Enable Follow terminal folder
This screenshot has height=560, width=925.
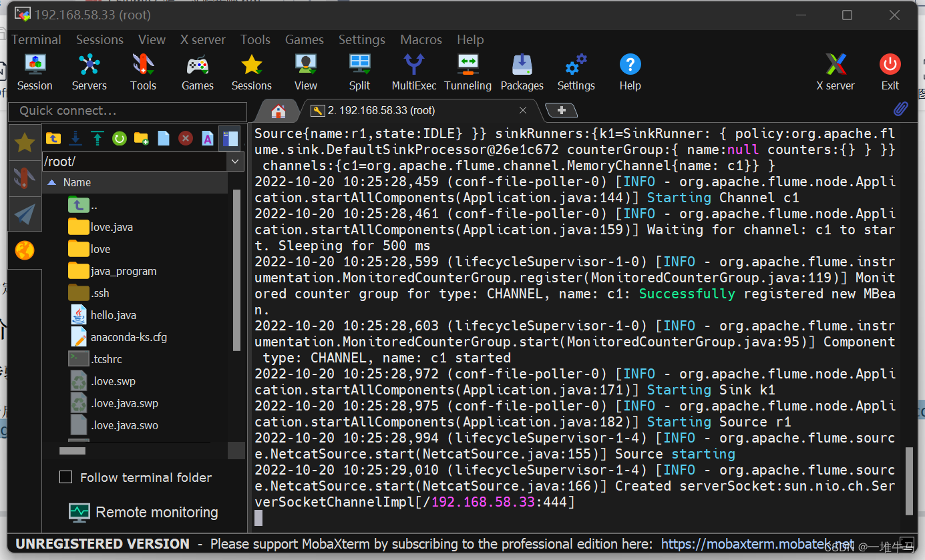click(65, 477)
